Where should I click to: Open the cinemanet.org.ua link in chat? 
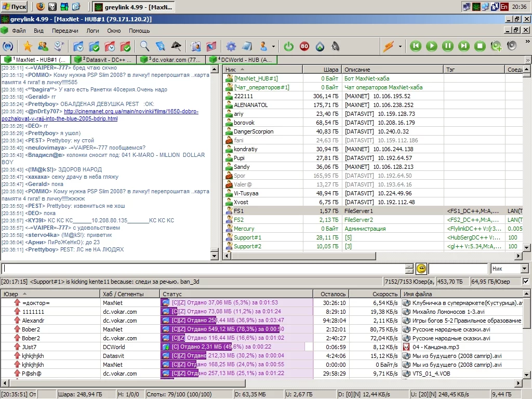click(x=100, y=115)
